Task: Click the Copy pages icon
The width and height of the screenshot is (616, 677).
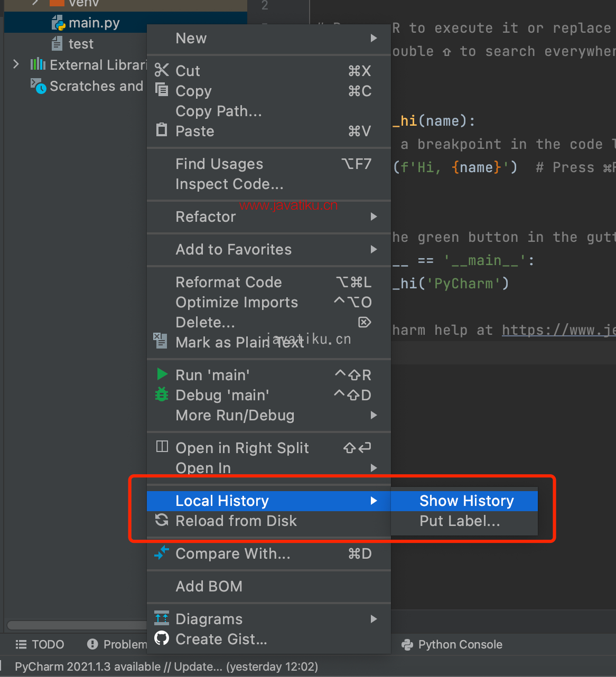Action: tap(162, 90)
